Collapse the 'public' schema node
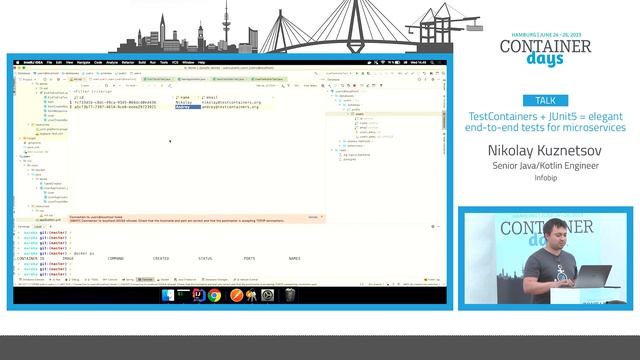 click(344, 109)
